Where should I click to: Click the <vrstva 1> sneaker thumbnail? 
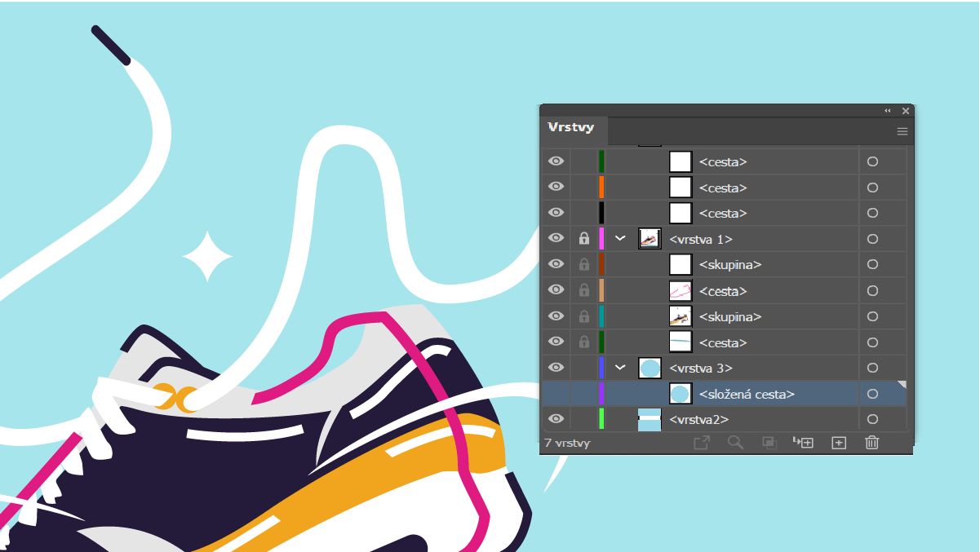coord(650,239)
